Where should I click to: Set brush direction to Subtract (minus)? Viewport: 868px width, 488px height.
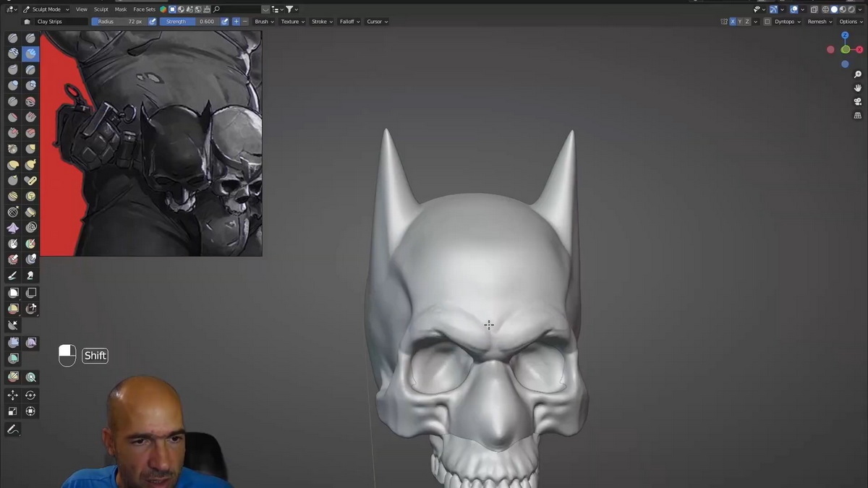(245, 22)
